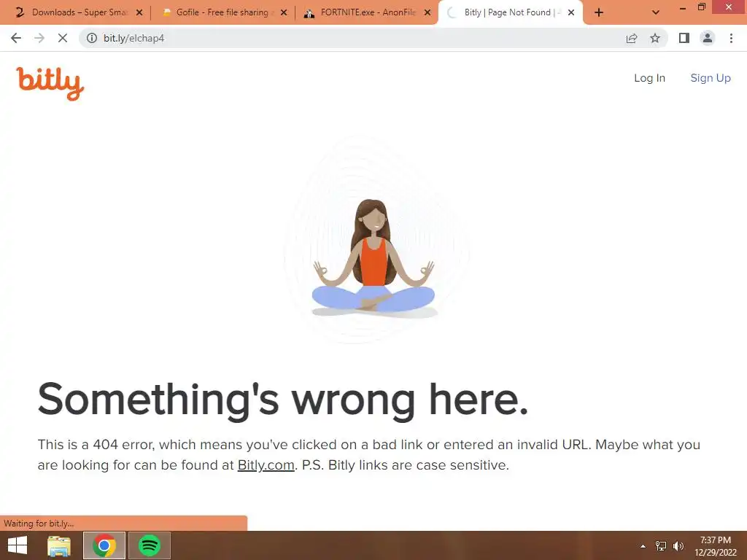Go back to the previous page
Viewport: 747px width, 560px height.
coord(16,38)
